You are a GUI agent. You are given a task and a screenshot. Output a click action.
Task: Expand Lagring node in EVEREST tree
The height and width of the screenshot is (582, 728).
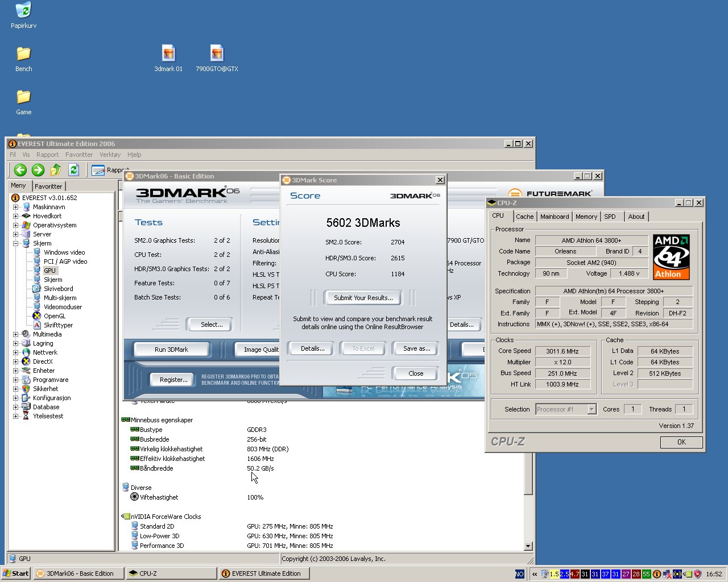(x=15, y=343)
